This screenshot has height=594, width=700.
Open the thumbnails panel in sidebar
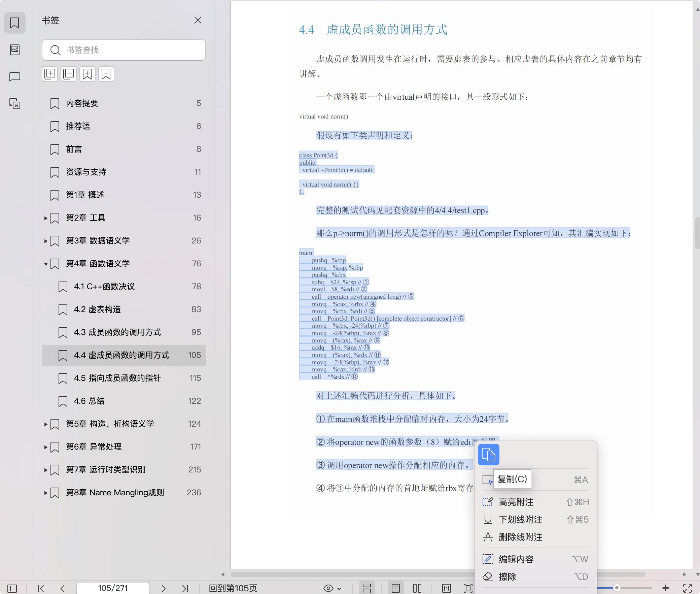click(15, 50)
